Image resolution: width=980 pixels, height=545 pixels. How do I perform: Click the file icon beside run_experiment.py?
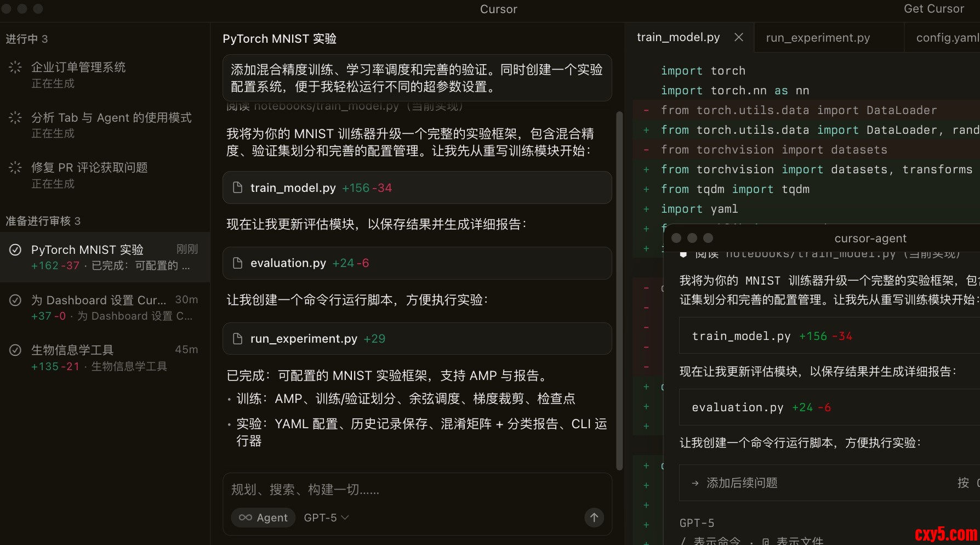pyautogui.click(x=237, y=339)
